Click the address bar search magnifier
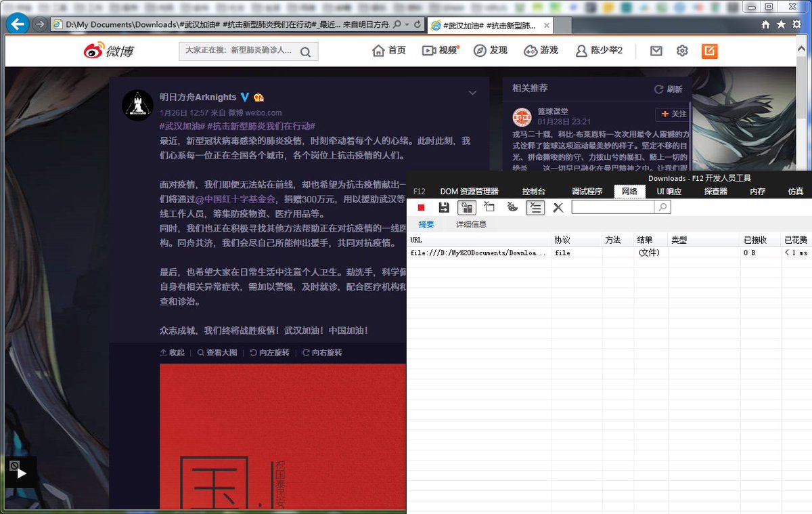This screenshot has width=812, height=514. tap(397, 24)
